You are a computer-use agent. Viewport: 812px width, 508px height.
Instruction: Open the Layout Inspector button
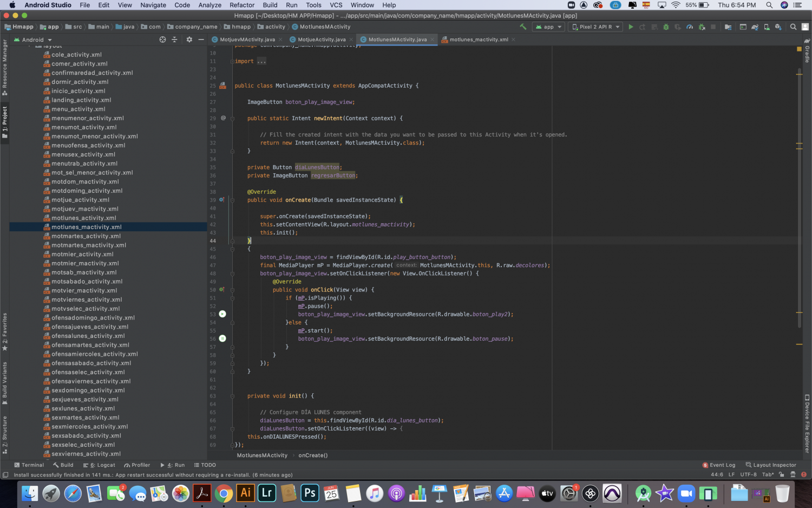click(771, 465)
